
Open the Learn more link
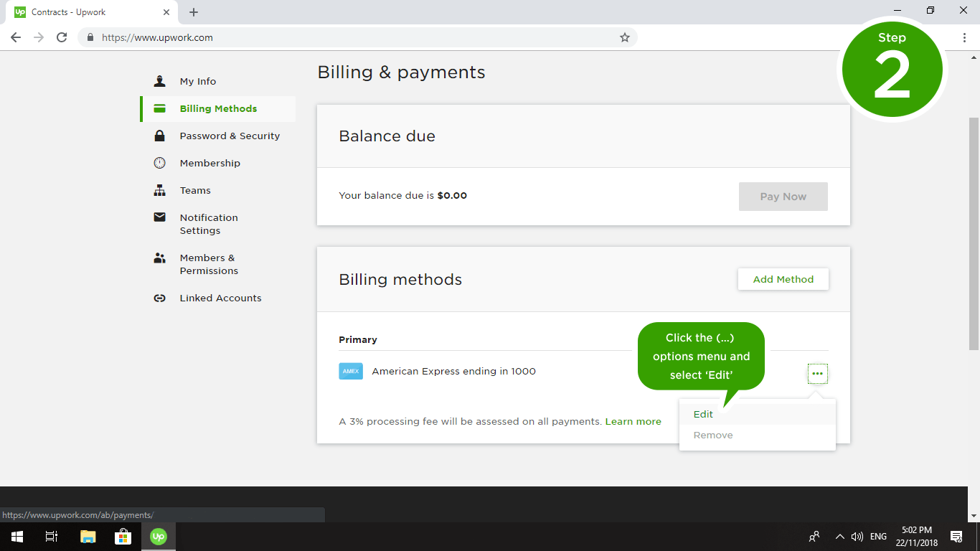pos(633,421)
